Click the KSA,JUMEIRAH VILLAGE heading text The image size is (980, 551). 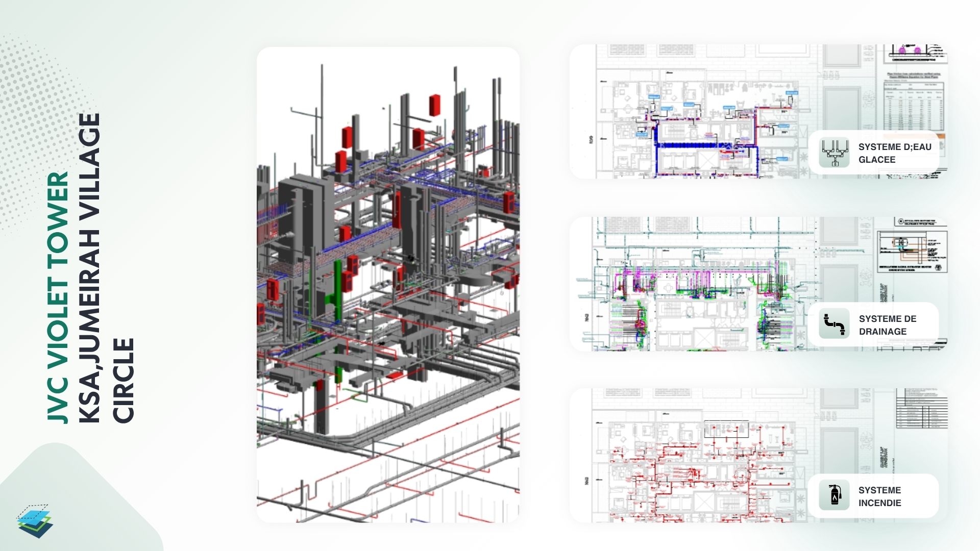pos(89,268)
